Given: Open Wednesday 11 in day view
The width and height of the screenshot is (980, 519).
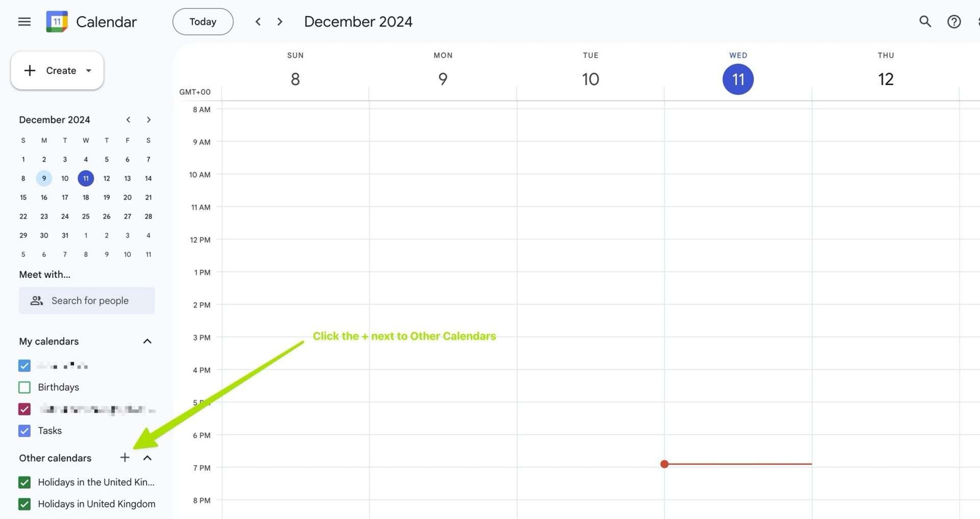Looking at the screenshot, I should [737, 79].
